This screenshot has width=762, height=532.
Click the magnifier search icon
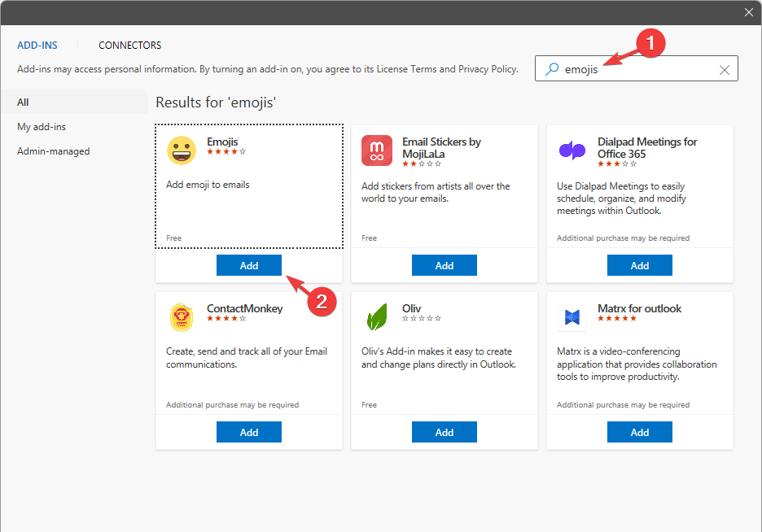pyautogui.click(x=552, y=69)
